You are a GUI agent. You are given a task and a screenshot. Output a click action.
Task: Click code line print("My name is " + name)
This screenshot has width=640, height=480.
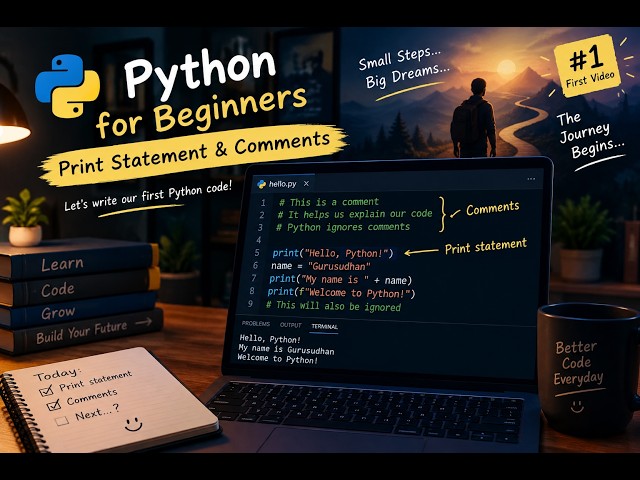point(341,280)
